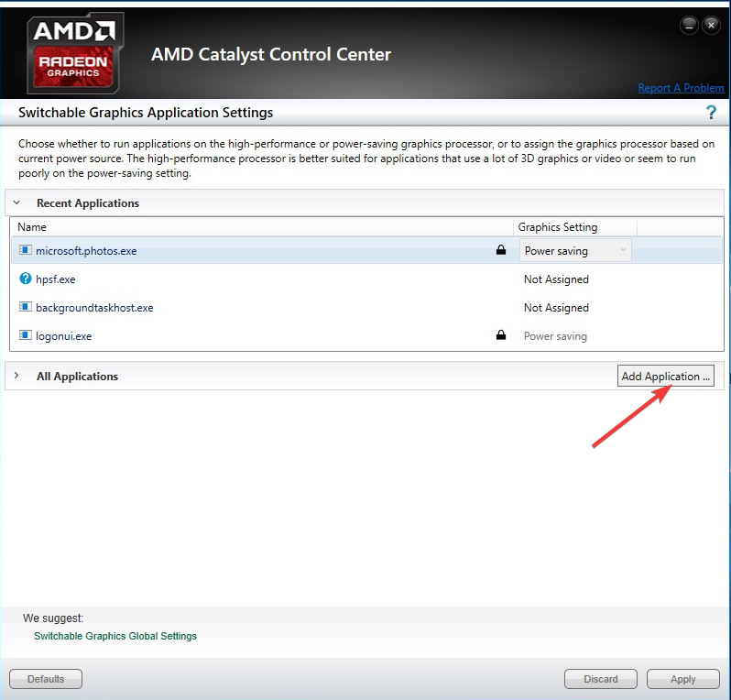Select the microsoft.photos.exe row name

click(86, 251)
